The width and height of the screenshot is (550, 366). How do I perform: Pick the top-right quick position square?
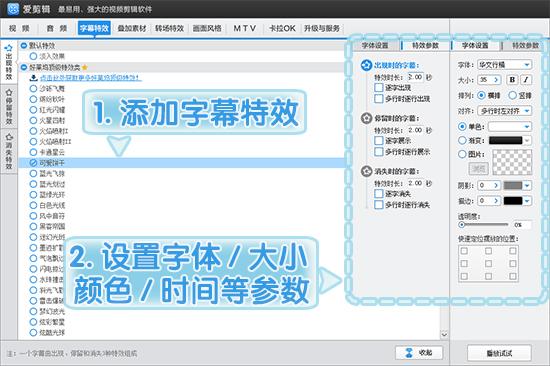pos(513,251)
